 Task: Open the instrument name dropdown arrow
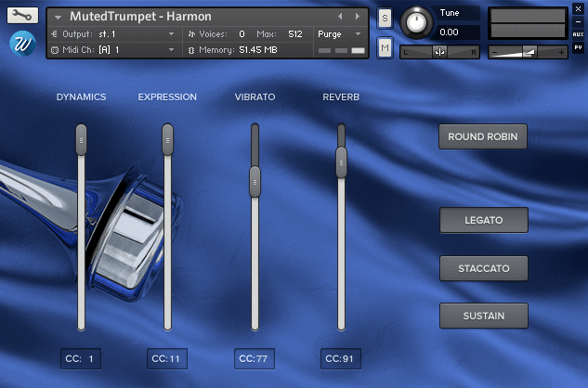[x=58, y=18]
